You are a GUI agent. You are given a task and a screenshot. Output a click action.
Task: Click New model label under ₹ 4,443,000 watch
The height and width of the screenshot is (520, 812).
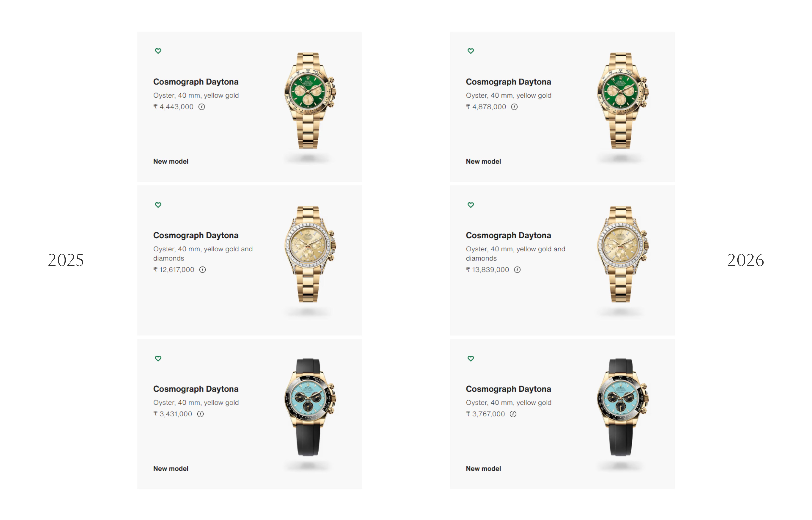coord(171,161)
